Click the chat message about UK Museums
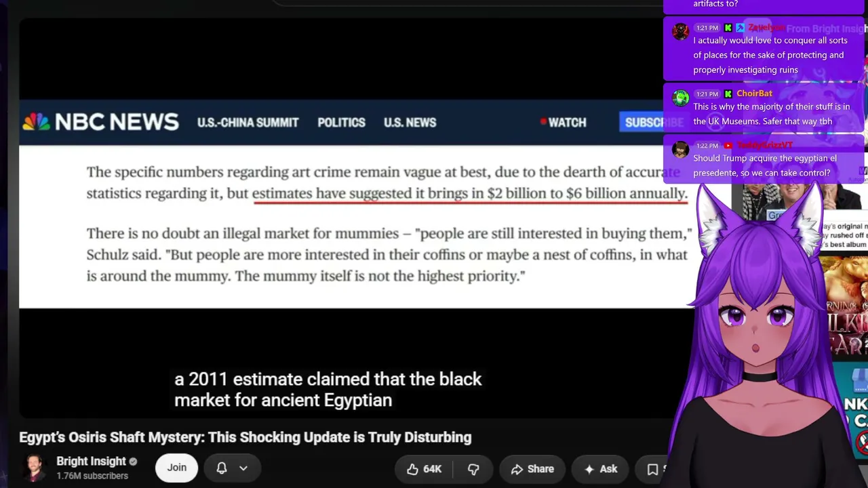The height and width of the screenshot is (488, 868). (771, 114)
